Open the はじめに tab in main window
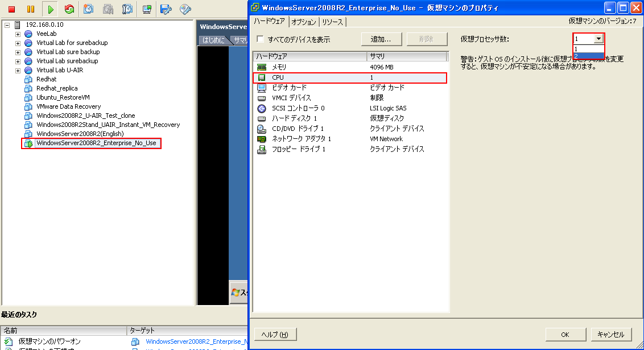 click(x=213, y=40)
